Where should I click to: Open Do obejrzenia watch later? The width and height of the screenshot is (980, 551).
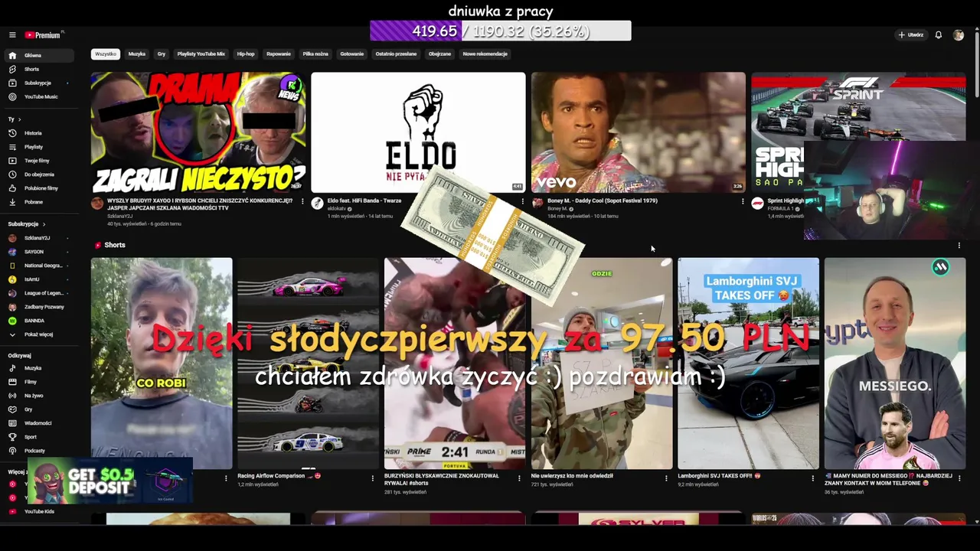click(41, 174)
